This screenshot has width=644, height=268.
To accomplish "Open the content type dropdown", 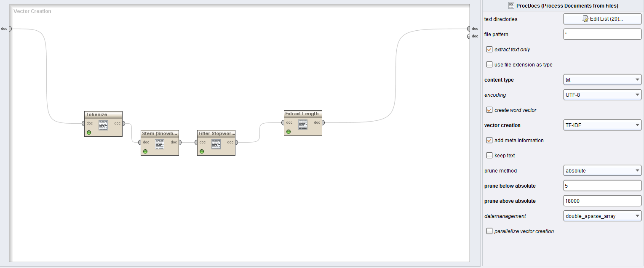I will 602,80.
